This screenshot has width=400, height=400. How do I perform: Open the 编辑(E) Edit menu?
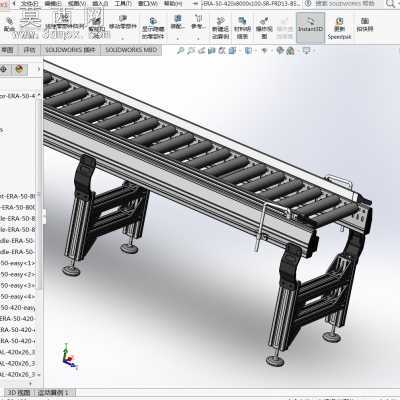click(x=53, y=4)
